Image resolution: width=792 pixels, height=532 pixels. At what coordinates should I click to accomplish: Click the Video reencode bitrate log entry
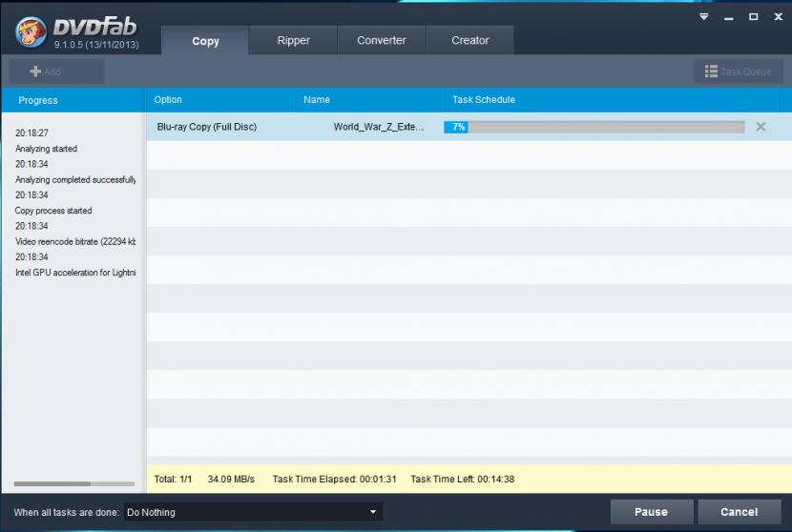click(x=75, y=241)
